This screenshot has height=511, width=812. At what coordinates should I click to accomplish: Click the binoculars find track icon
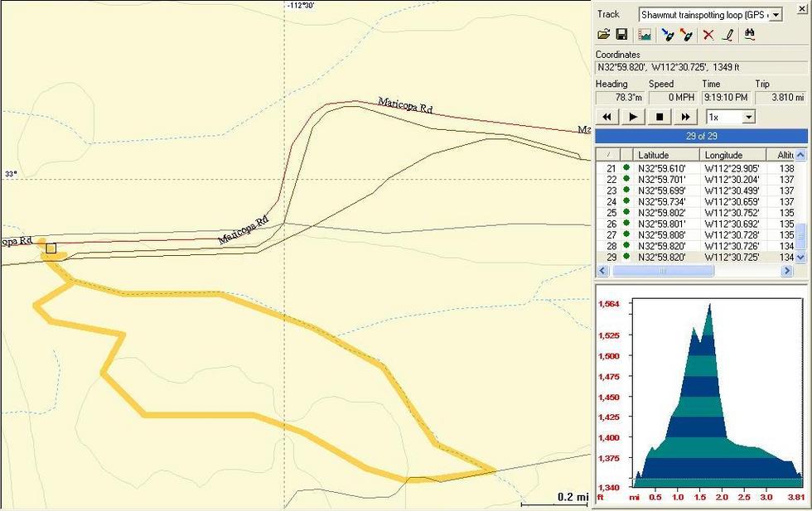(749, 35)
